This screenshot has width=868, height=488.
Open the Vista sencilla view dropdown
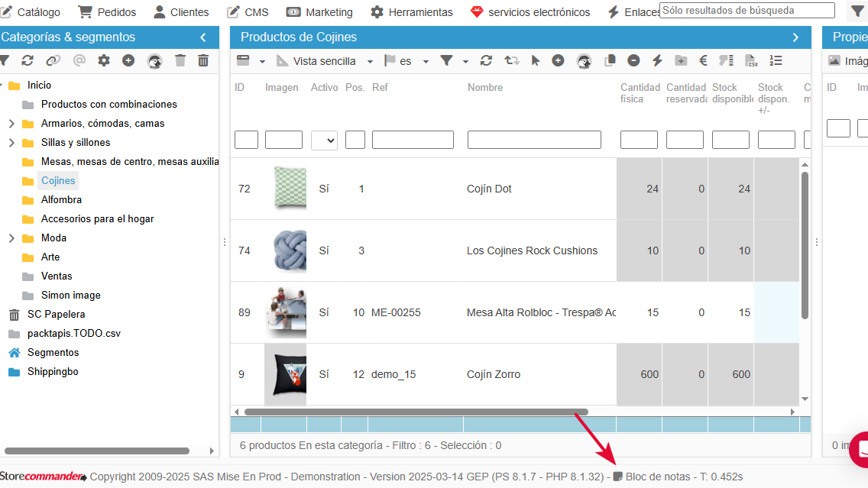[370, 61]
